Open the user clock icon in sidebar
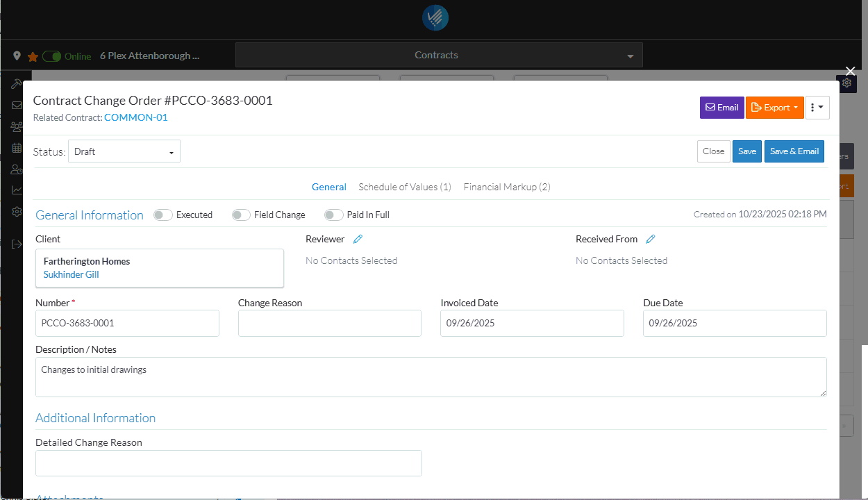This screenshot has width=868, height=500. [x=17, y=169]
